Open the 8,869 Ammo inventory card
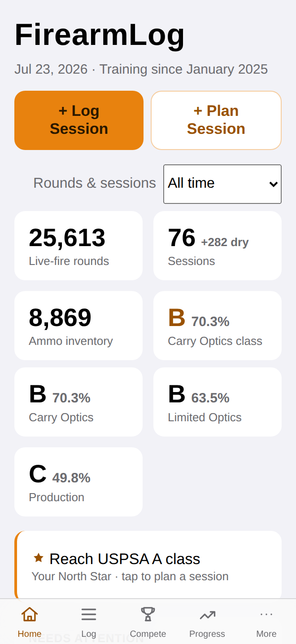This screenshot has height=644, width=296. (78, 326)
